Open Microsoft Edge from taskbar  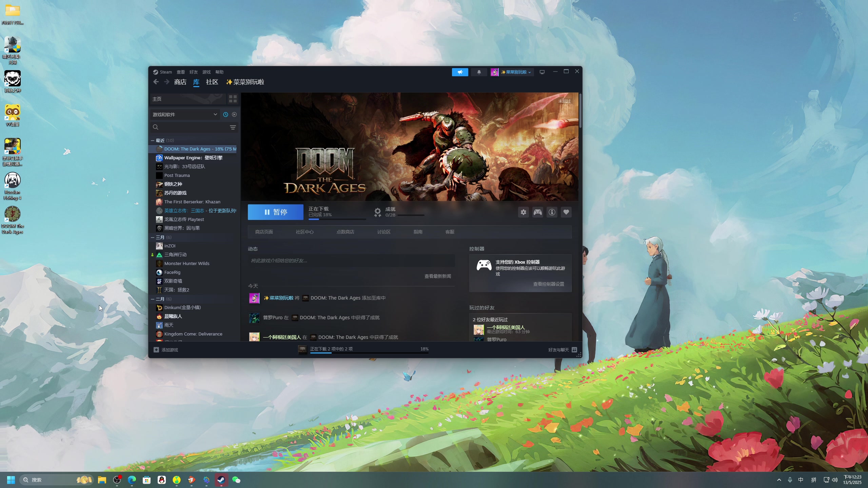click(x=132, y=480)
